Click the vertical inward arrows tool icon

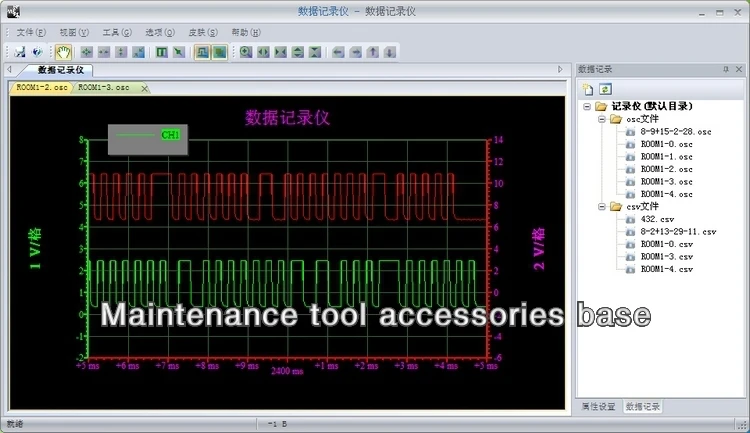click(x=121, y=52)
